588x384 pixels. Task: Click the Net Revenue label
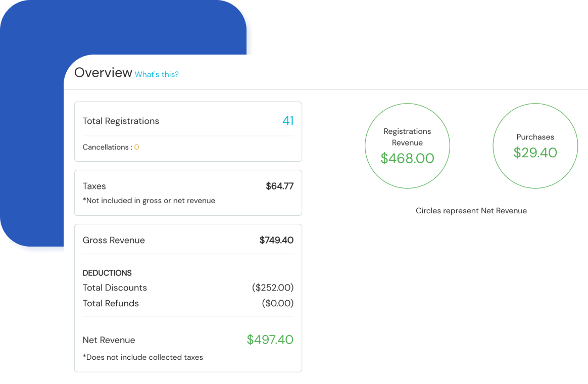(109, 340)
